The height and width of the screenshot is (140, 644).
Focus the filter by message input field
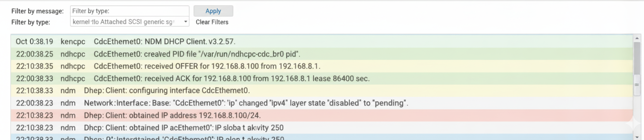click(129, 11)
